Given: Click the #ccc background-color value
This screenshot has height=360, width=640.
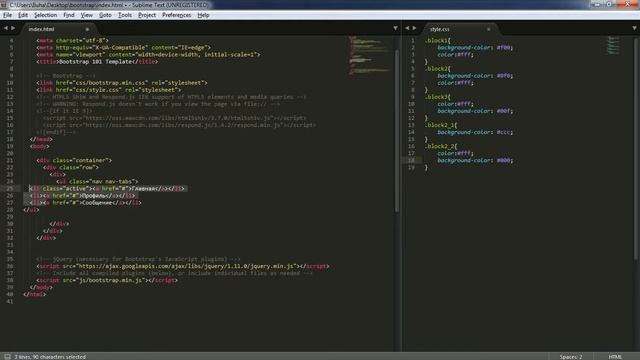Looking at the screenshot, I should [x=505, y=132].
